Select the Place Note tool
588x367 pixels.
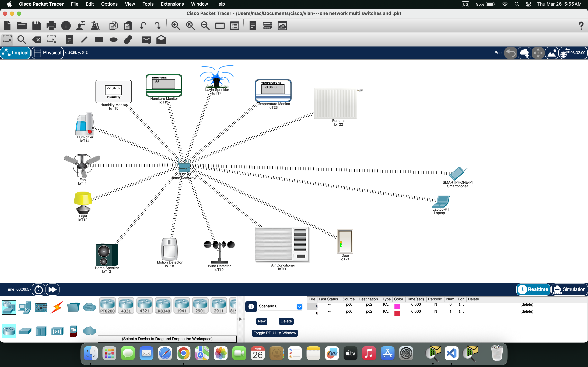(69, 39)
